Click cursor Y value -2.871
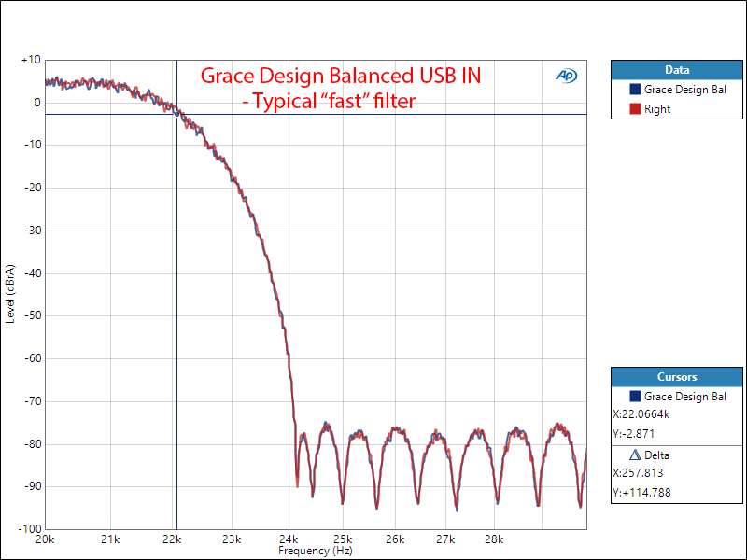 (634, 434)
